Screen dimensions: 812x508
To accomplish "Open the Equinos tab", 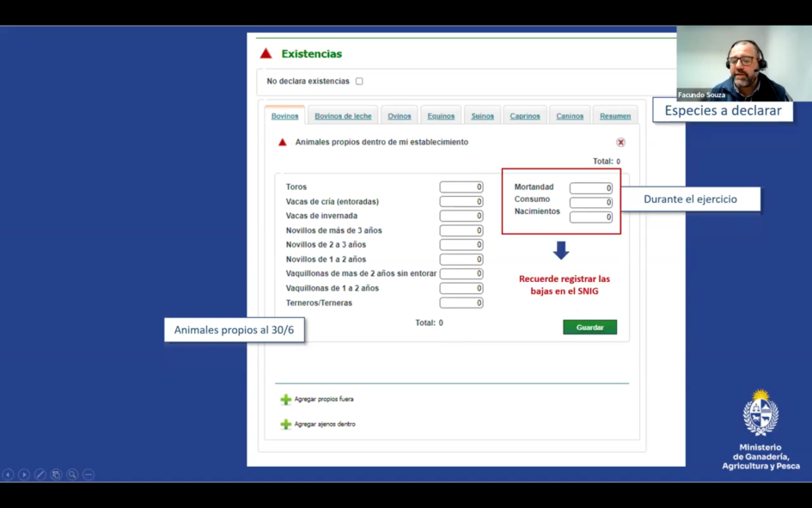I will tap(441, 116).
